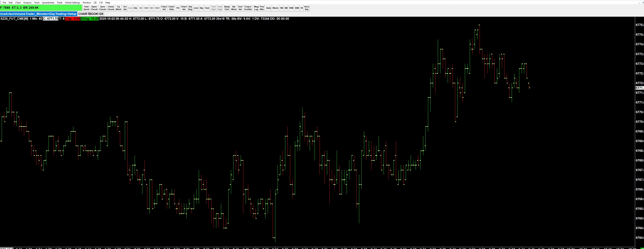Click the Find Symb toolbar button
This screenshot has height=249, width=644.
tap(86, 8)
